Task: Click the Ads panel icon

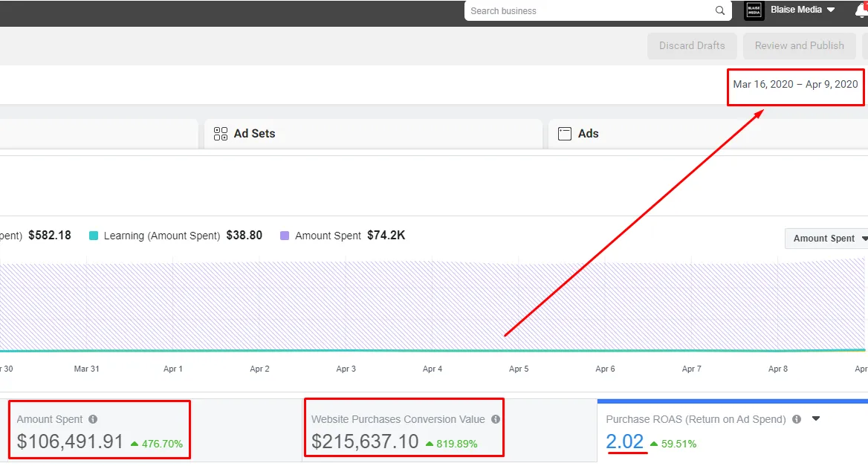Action: pyautogui.click(x=565, y=134)
